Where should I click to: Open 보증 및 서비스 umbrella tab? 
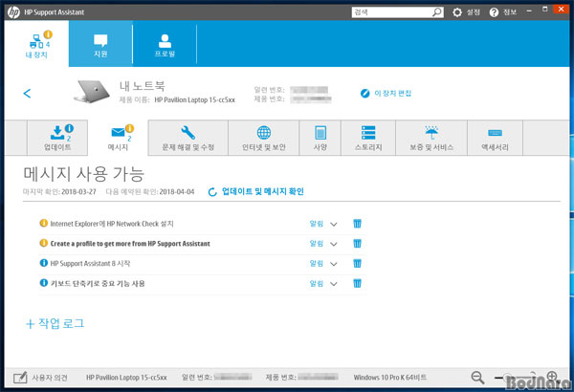coord(431,138)
